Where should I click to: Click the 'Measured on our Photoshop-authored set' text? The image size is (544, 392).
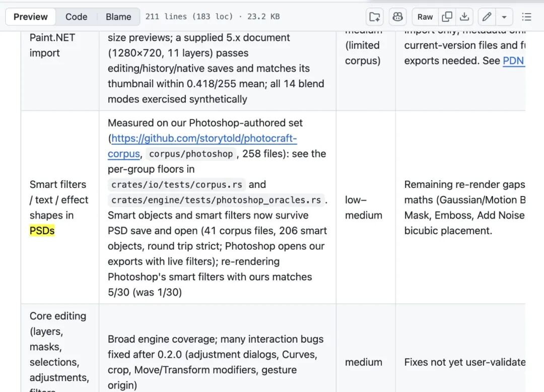click(205, 123)
